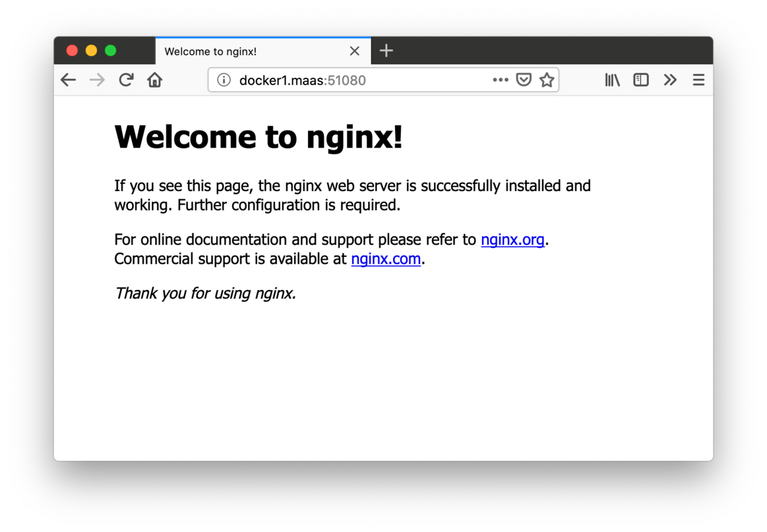
Task: Click the forward navigation arrow
Action: (x=97, y=80)
